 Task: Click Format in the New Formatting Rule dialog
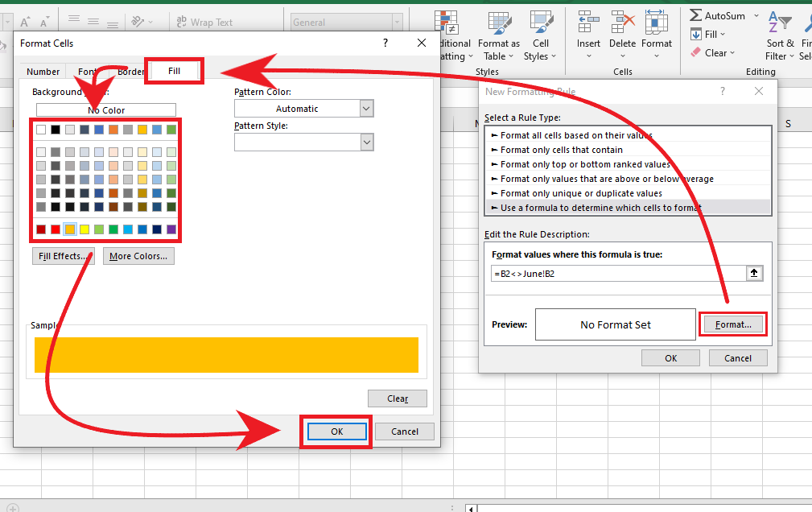click(x=732, y=324)
